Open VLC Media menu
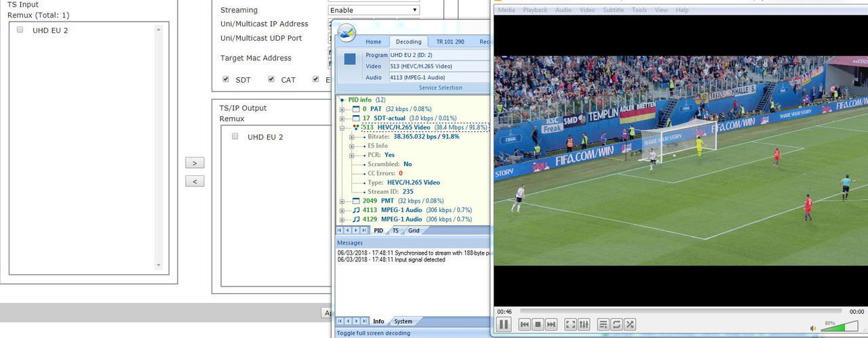Screen dimensions: 868x338 (507, 10)
